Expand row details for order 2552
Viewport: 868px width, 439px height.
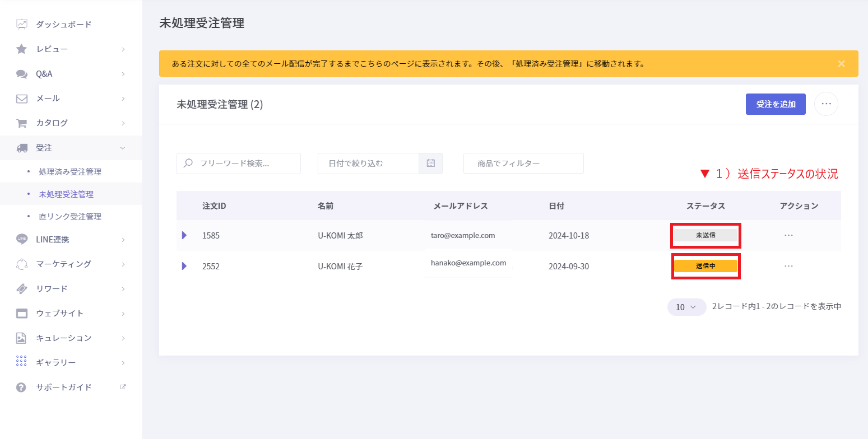coord(184,266)
